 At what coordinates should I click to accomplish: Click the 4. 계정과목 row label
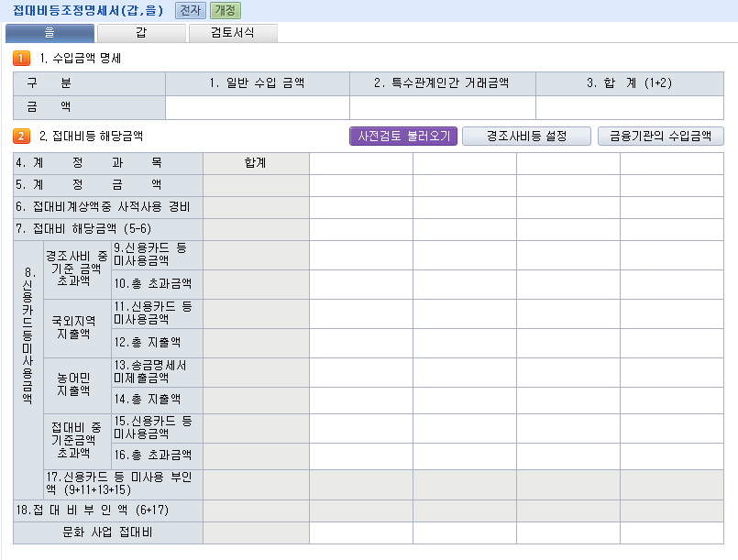pyautogui.click(x=108, y=163)
